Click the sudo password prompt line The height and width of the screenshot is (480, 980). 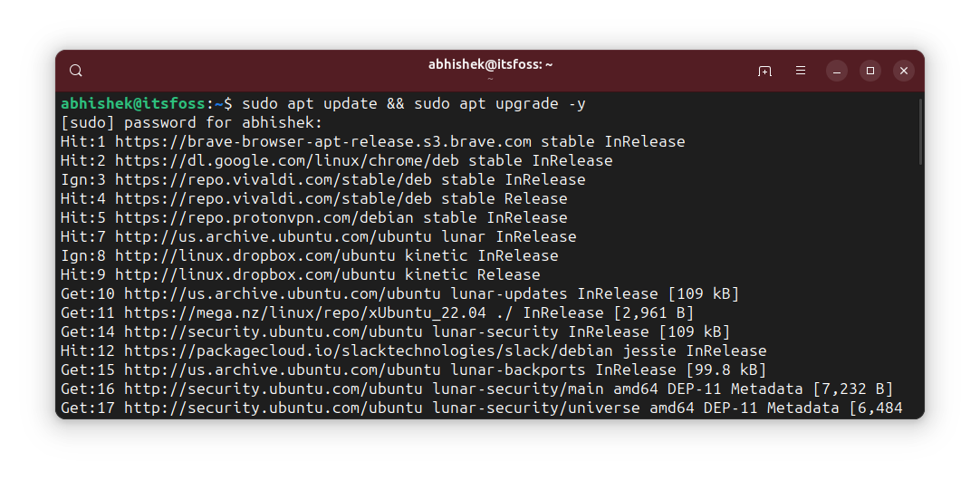(191, 122)
